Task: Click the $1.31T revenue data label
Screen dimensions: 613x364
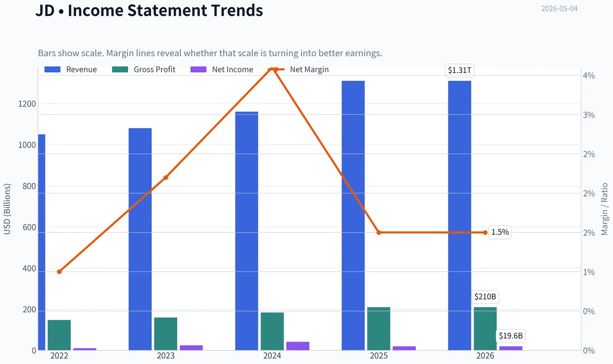Action: point(460,70)
